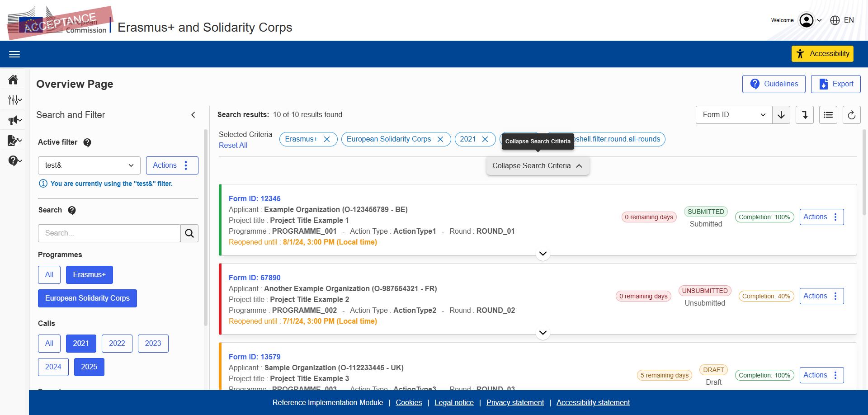Click the filter panel vertical scrollbar
Screen dimensions: 868x415
tap(206, 227)
